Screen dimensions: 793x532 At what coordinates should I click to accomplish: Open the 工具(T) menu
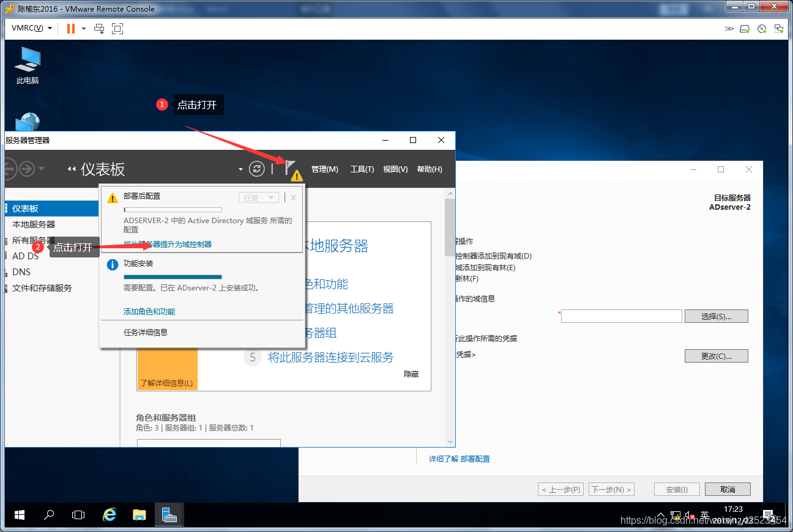coord(362,169)
